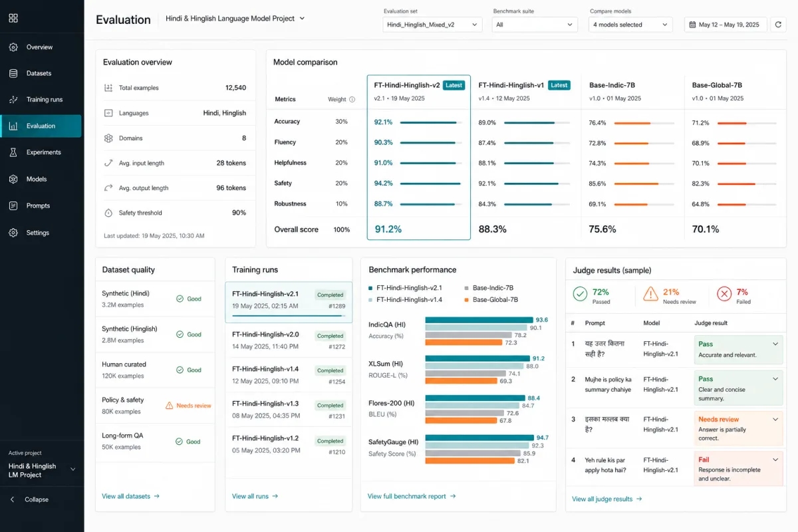Expand the Fail judge result row

click(775, 460)
